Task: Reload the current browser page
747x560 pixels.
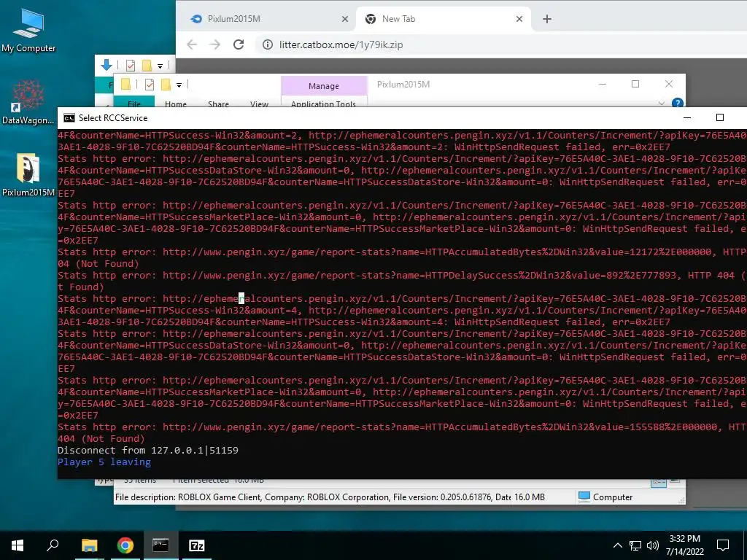Action: [239, 44]
